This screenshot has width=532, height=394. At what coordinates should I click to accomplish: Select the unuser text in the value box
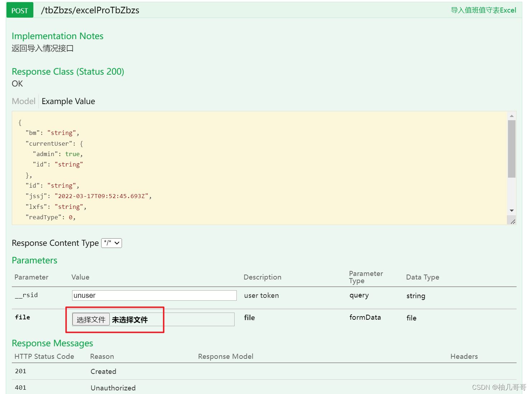pos(85,295)
